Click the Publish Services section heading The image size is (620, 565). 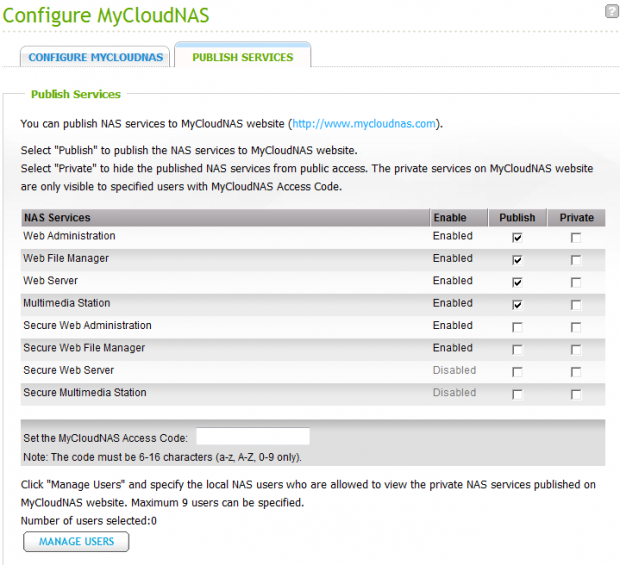(x=76, y=94)
